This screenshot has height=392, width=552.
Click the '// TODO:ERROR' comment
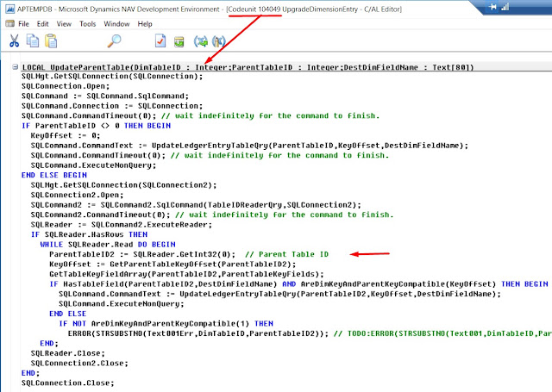442,333
